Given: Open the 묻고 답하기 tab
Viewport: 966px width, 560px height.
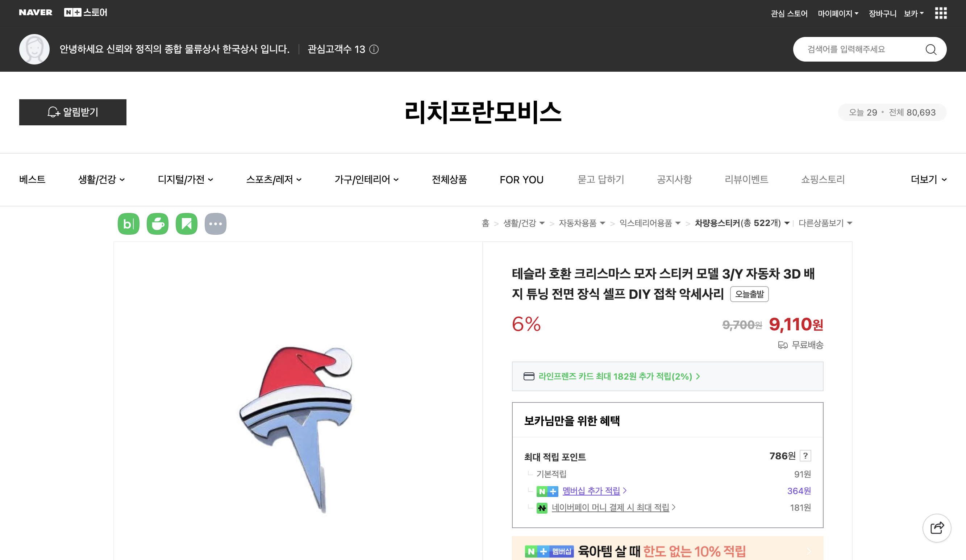Looking at the screenshot, I should 601,179.
